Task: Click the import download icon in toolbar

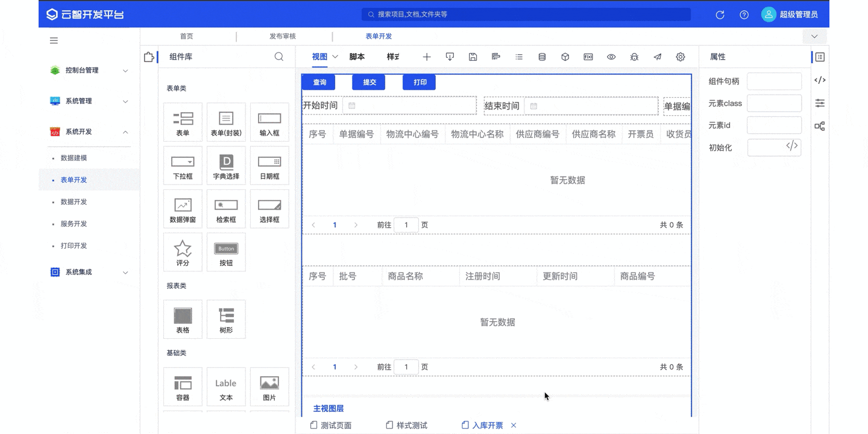Action: 450,57
